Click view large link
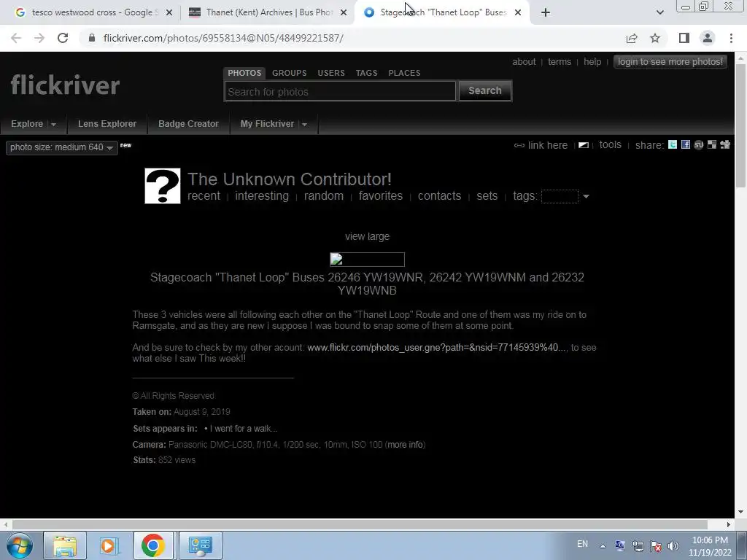747x560 pixels. tap(368, 237)
